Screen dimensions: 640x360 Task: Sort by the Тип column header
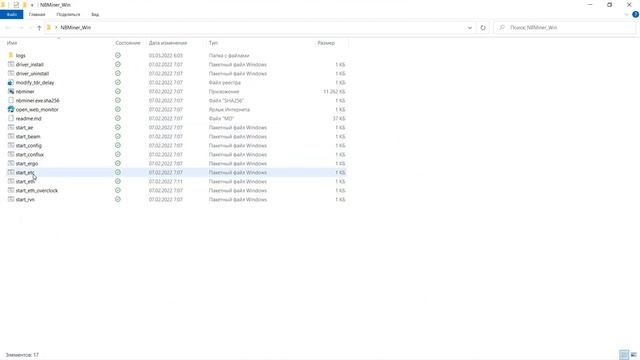coord(213,43)
